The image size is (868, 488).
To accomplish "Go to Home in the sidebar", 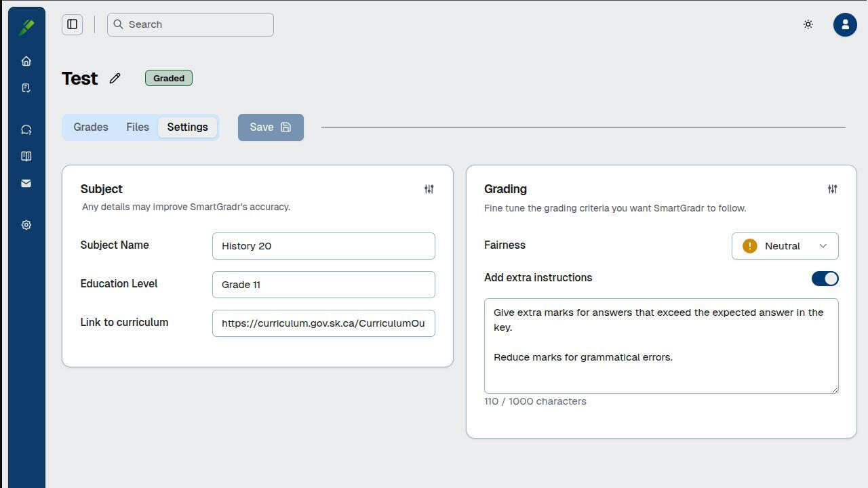I will (26, 62).
